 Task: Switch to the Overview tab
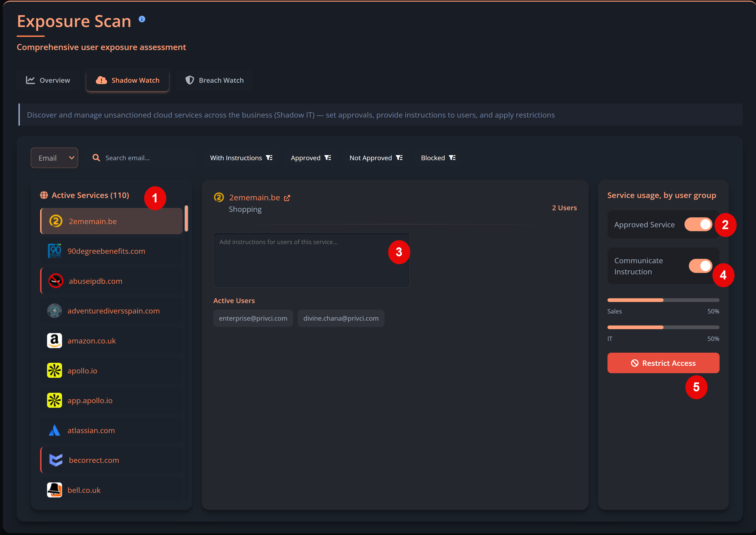click(48, 80)
